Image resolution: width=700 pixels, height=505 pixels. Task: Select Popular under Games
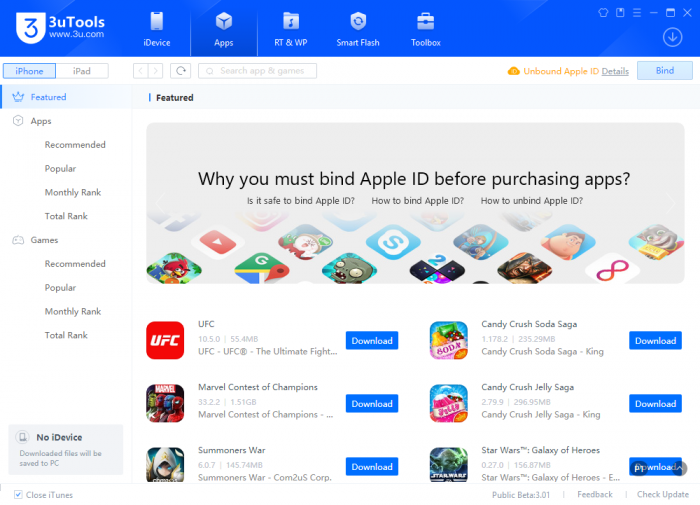tap(60, 288)
